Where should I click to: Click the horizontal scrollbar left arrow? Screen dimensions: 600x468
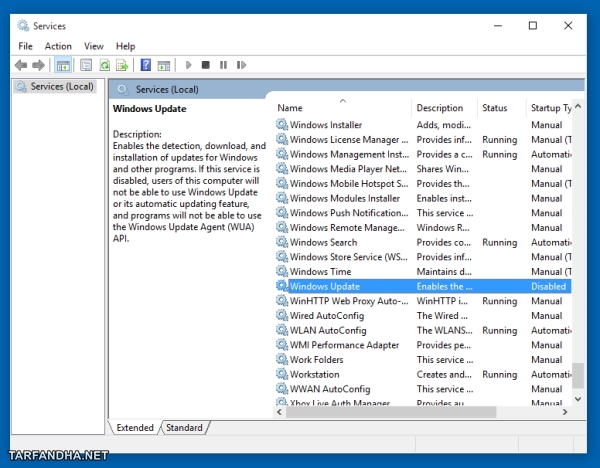tap(280, 412)
